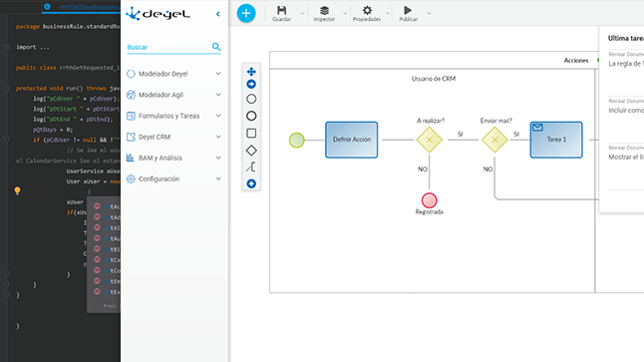The height and width of the screenshot is (362, 644).
Task: Select the square task shape tool
Action: coord(251,133)
